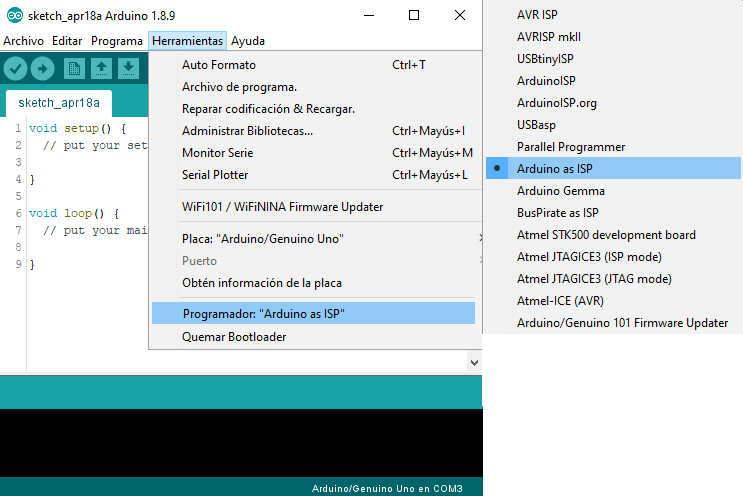The image size is (743, 496).
Task: Click the Open sketch up-arrow icon
Action: point(101,68)
